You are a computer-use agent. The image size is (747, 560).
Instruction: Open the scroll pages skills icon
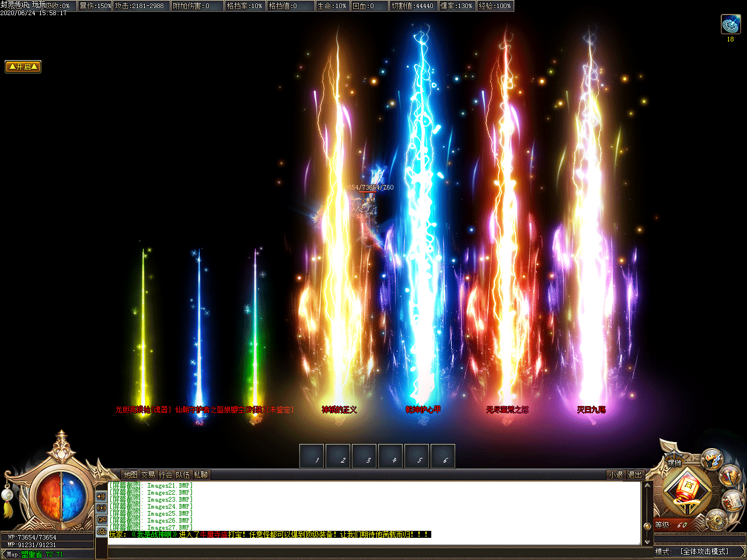[x=731, y=500]
